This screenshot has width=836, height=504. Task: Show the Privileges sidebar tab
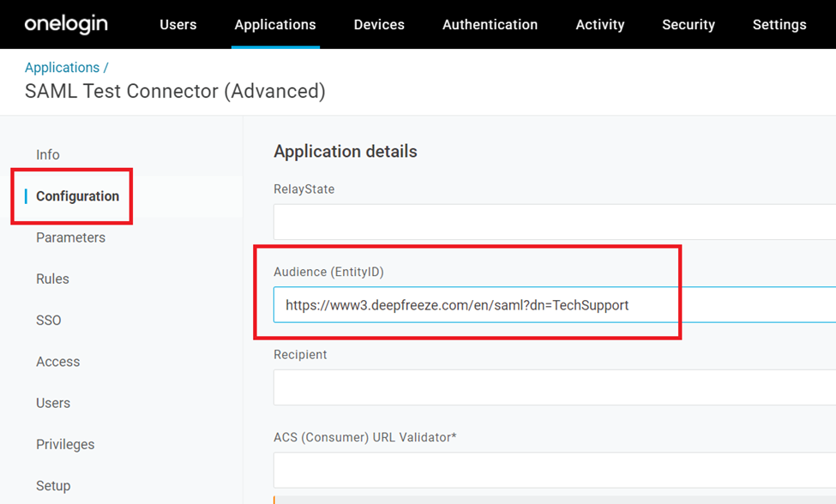(65, 444)
